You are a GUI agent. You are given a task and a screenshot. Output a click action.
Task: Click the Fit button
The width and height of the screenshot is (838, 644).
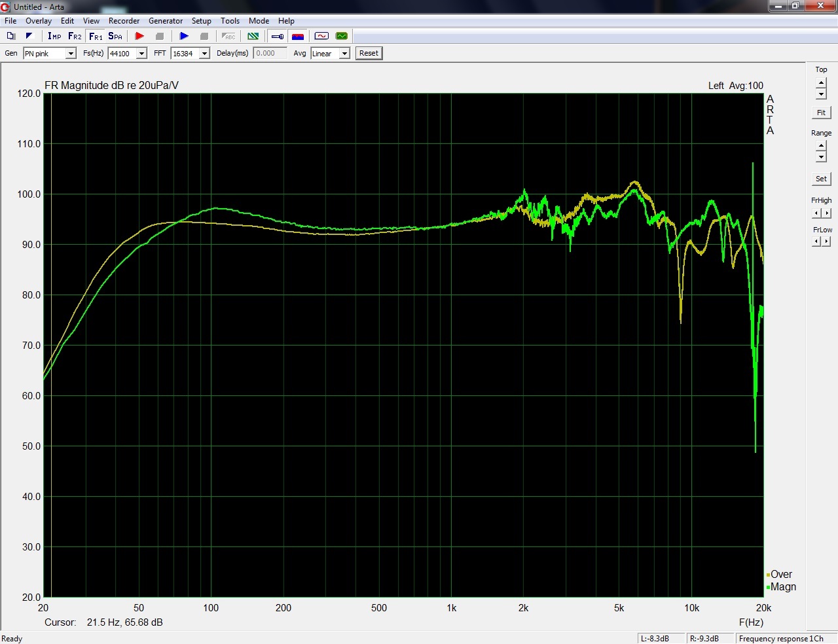(x=821, y=113)
